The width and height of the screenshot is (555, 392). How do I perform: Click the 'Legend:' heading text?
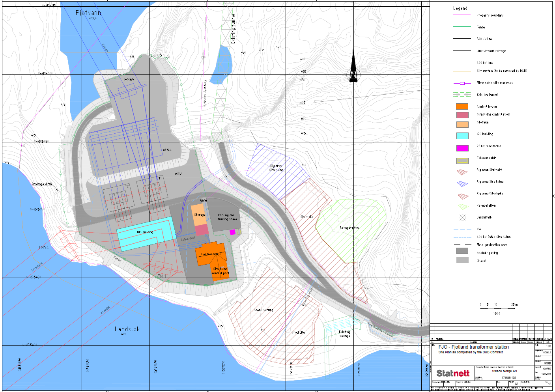[x=461, y=8]
